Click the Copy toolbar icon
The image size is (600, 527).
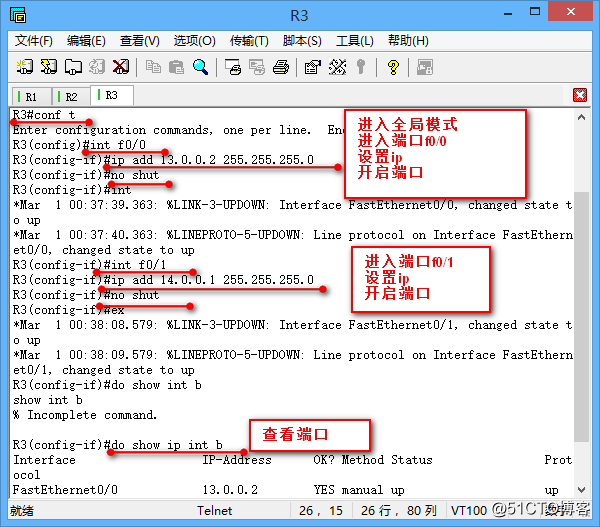pos(153,67)
